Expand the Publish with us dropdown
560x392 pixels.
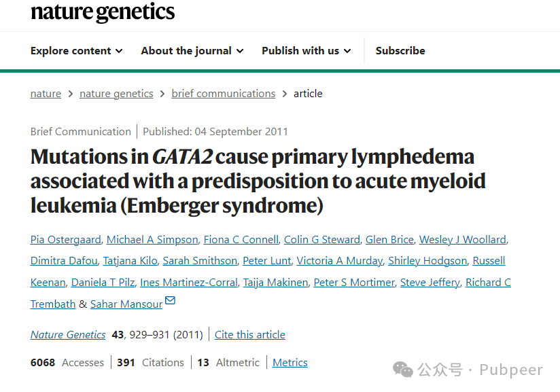click(x=306, y=51)
